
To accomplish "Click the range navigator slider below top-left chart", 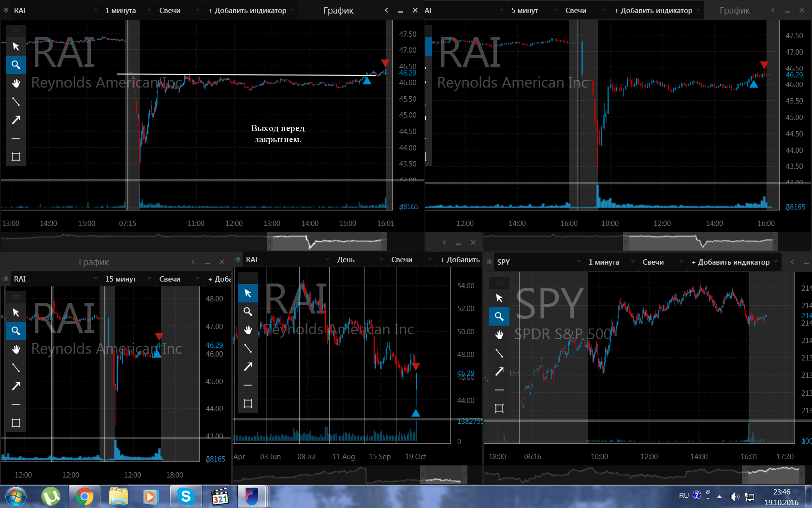I will tap(327, 241).
